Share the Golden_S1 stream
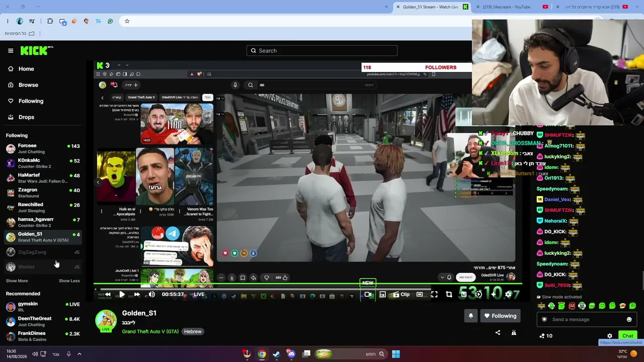Screen dimensions: 644x362 [498, 332]
